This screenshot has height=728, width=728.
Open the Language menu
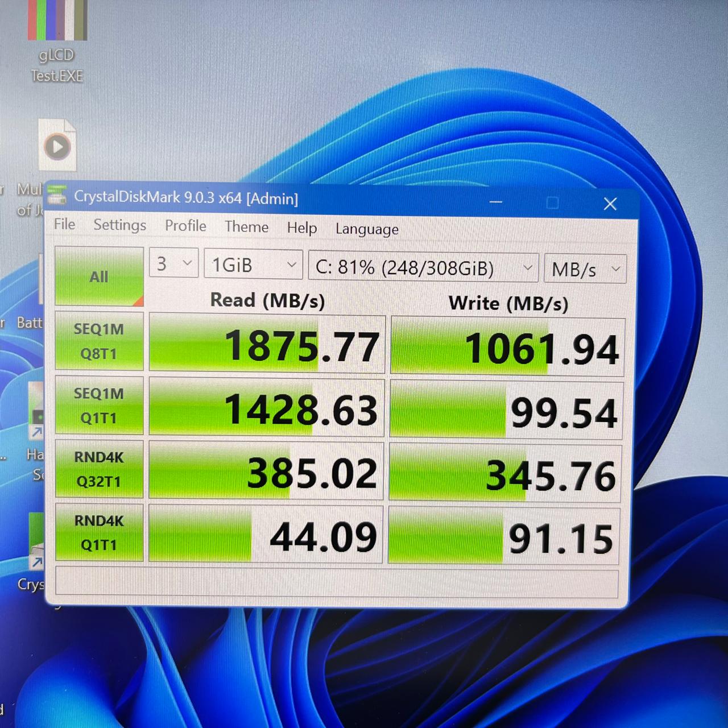point(367,229)
